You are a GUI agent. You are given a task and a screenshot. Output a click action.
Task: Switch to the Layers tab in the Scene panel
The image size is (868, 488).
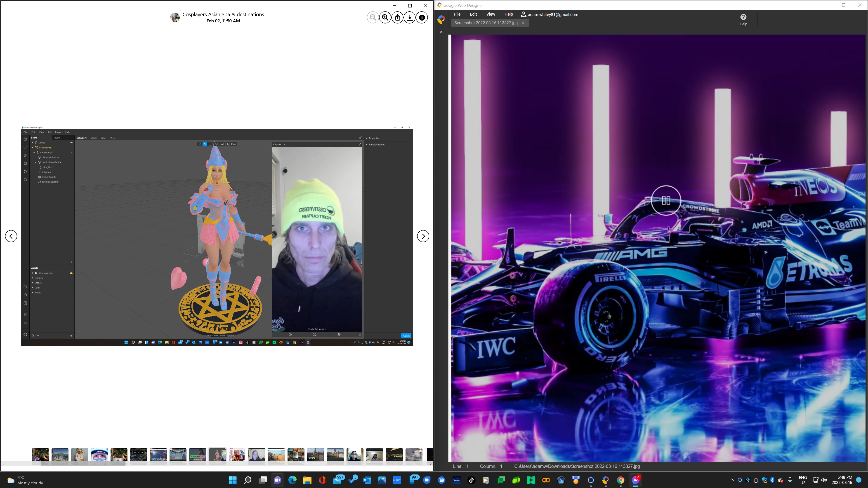click(x=57, y=138)
